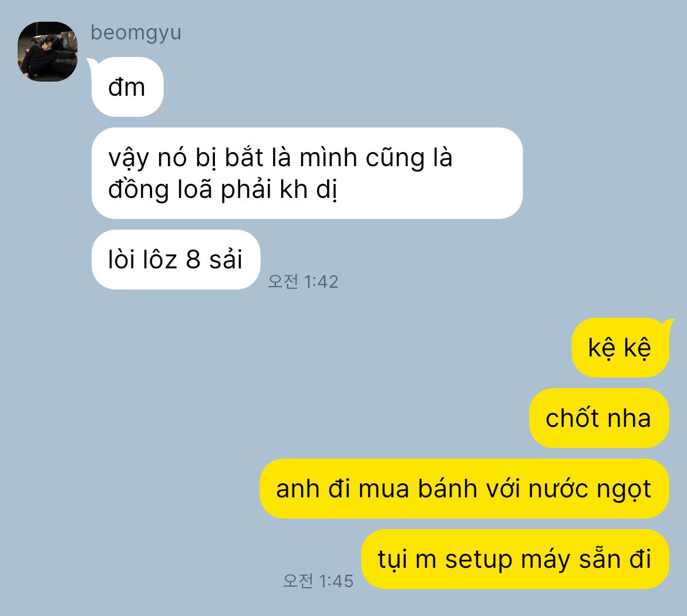This screenshot has height=616, width=687.
Task: Select the "tụi m setup máy" message
Action: pyautogui.click(x=516, y=559)
